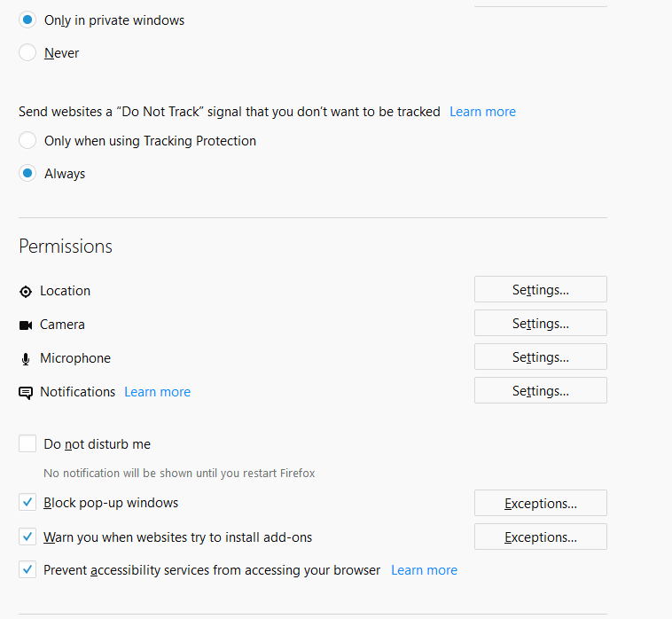Open Camera permission Settings
Image resolution: width=672 pixels, height=619 pixels.
[541, 323]
